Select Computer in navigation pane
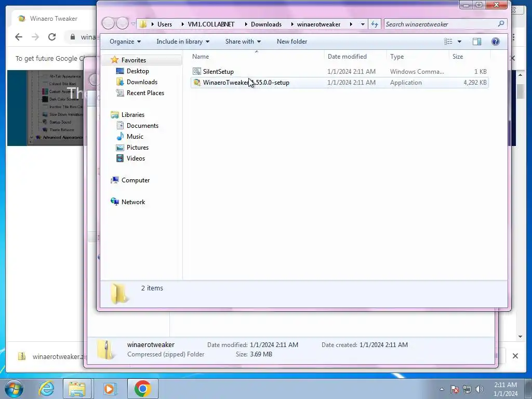This screenshot has height=399, width=532. click(136, 180)
